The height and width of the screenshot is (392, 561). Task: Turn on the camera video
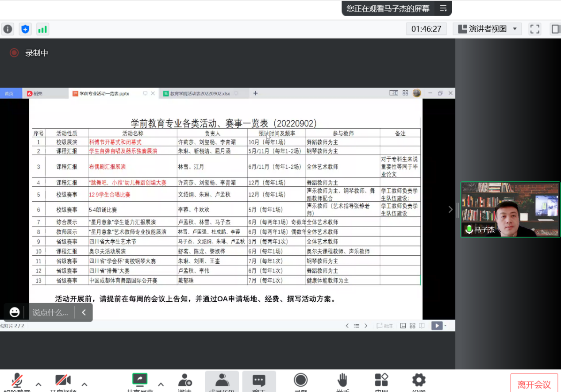63,380
